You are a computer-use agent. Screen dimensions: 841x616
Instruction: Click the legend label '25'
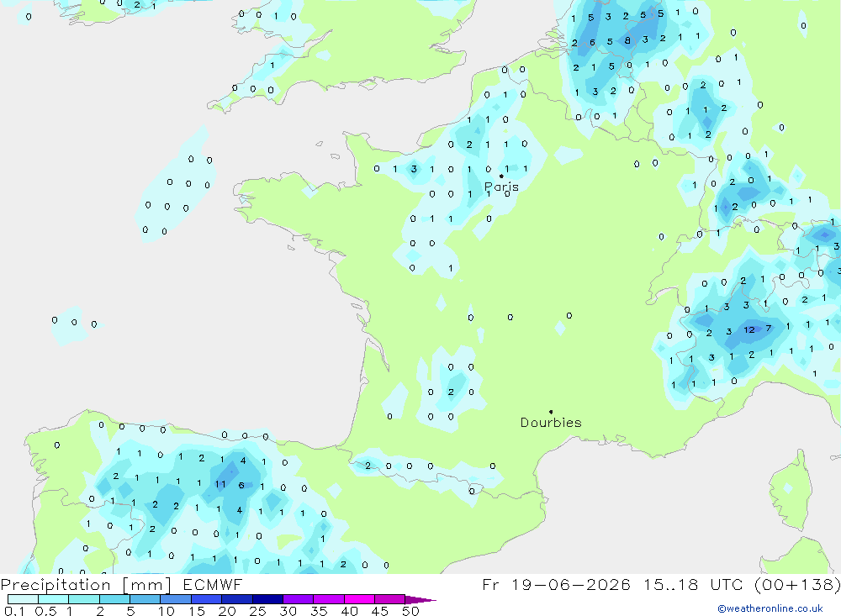click(x=257, y=611)
